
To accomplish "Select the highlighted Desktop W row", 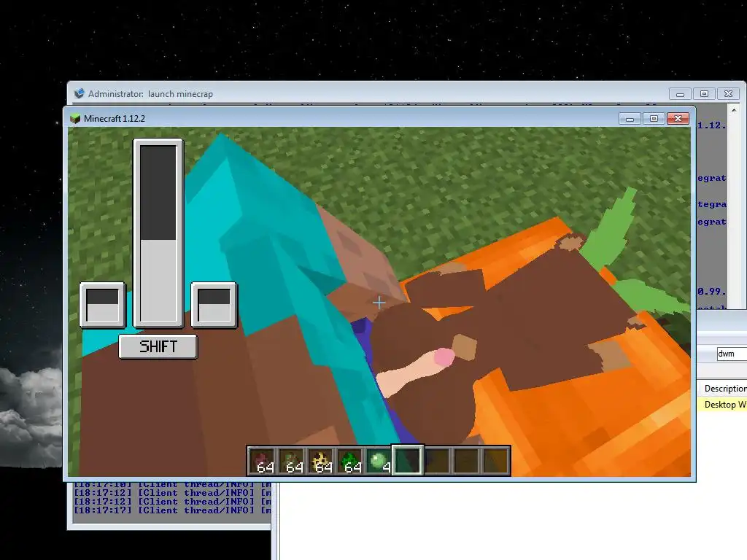I will [x=722, y=404].
